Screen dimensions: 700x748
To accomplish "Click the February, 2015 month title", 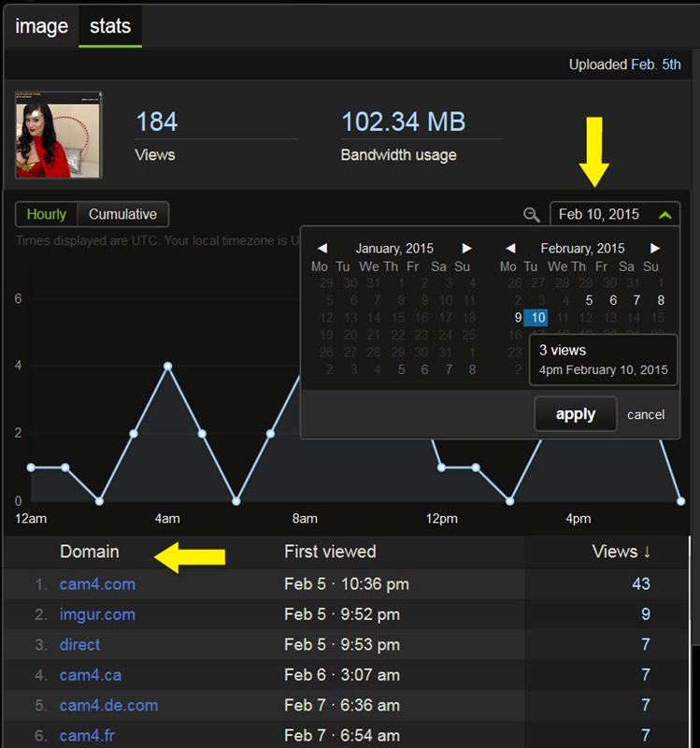I will pyautogui.click(x=582, y=248).
